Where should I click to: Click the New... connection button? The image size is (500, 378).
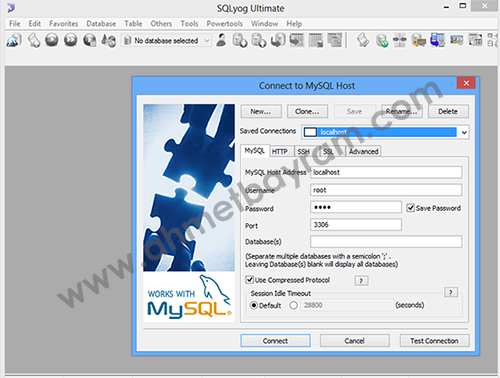pos(261,112)
